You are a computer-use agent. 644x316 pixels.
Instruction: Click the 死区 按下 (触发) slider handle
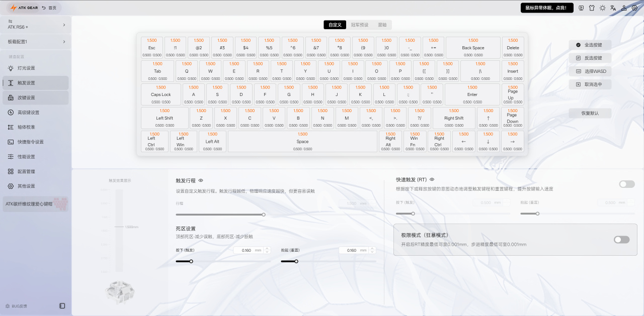coord(191,261)
